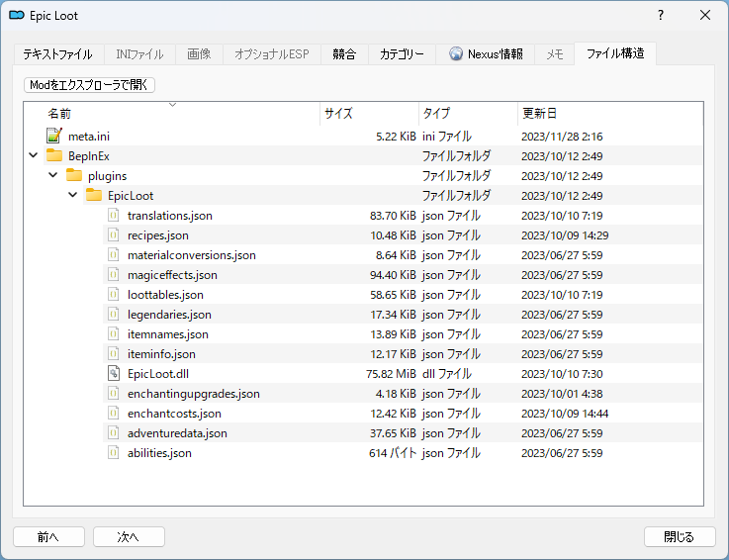The width and height of the screenshot is (729, 560).
Task: Select the abilities.json file name
Action: (159, 453)
